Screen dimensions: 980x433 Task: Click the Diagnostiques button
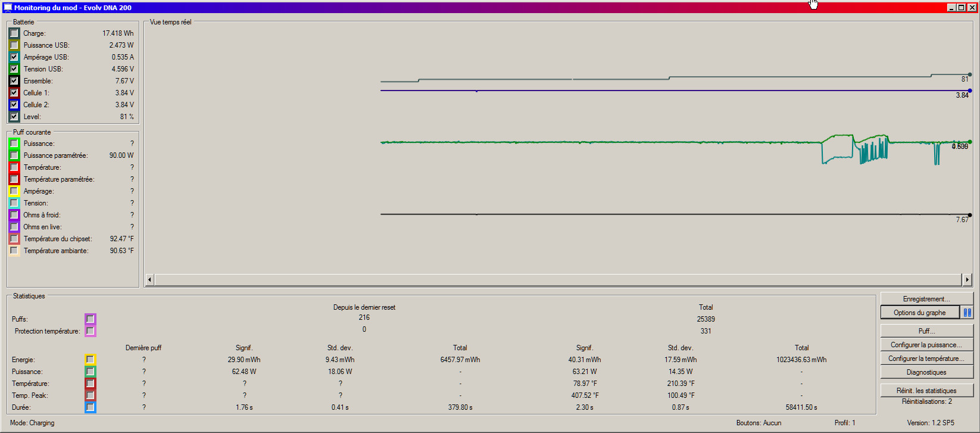click(x=926, y=372)
